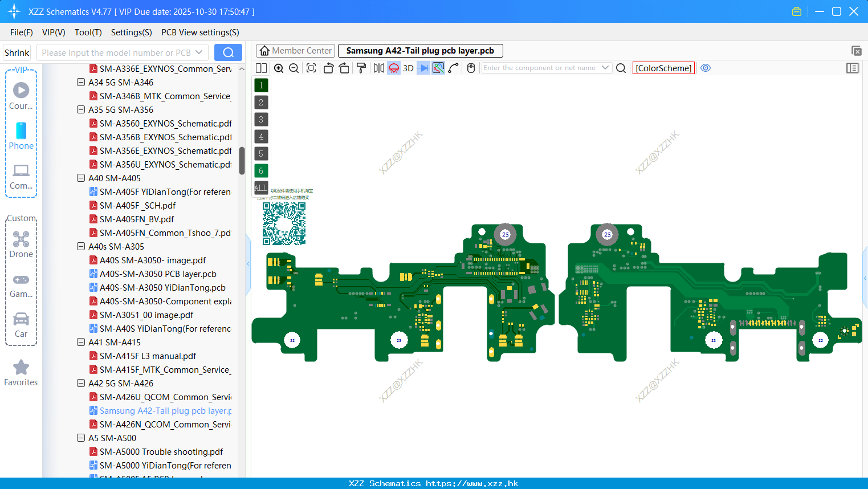Collapse the A5 SM-A500 folder
The image size is (868, 489).
81,438
